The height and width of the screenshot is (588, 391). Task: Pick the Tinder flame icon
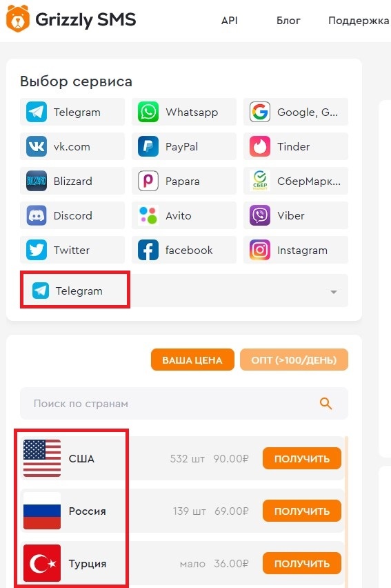[260, 146]
